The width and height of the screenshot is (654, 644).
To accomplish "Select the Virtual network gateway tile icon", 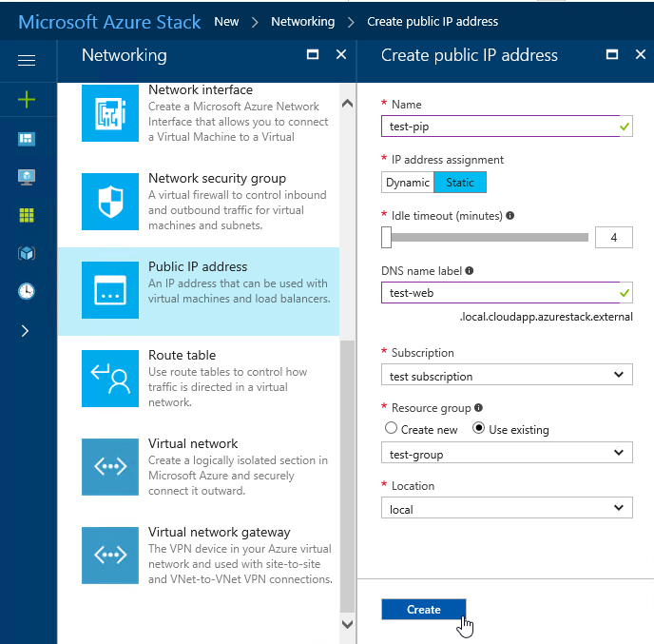I will click(110, 556).
